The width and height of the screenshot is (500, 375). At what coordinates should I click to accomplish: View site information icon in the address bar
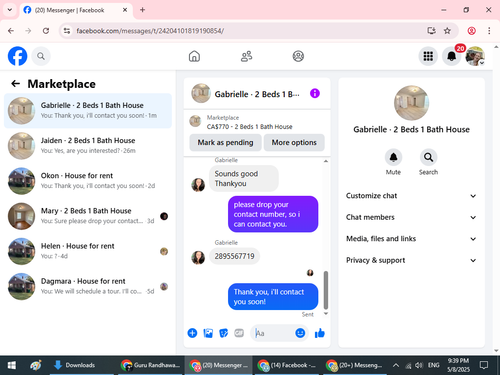(x=67, y=31)
